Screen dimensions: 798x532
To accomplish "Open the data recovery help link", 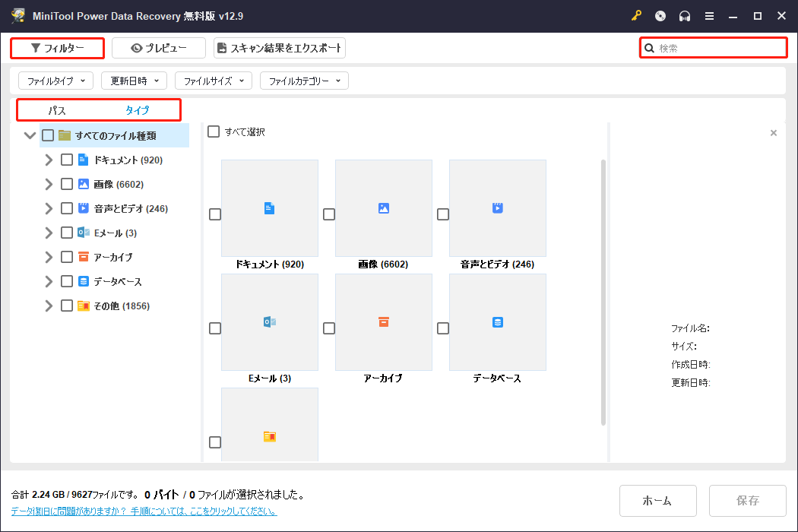I will coord(144,511).
